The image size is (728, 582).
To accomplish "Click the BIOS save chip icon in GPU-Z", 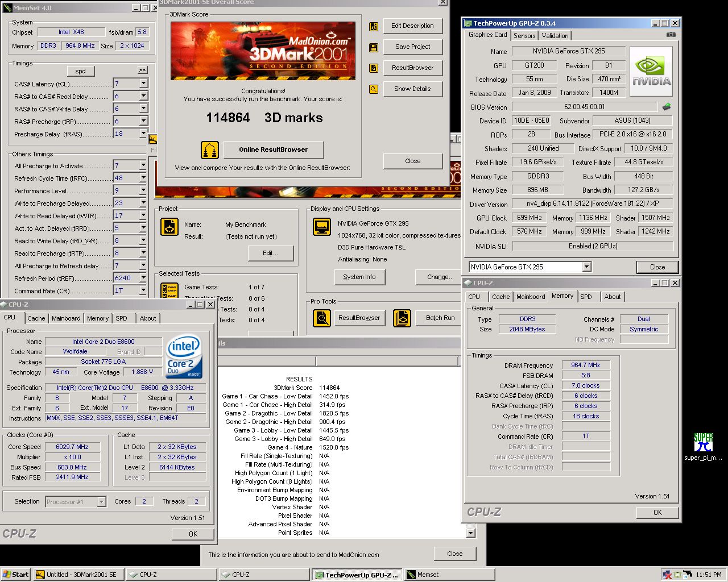I will (667, 106).
